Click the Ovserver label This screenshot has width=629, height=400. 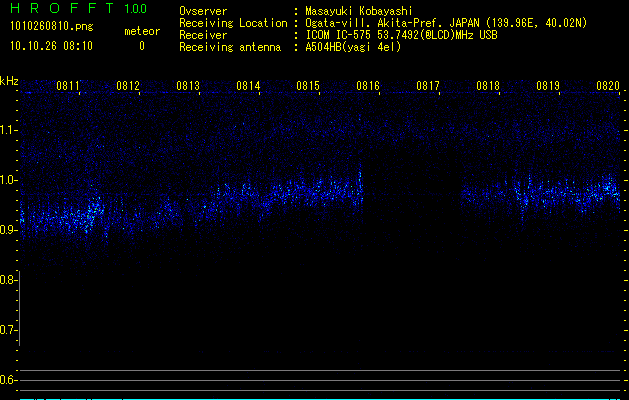(203, 11)
